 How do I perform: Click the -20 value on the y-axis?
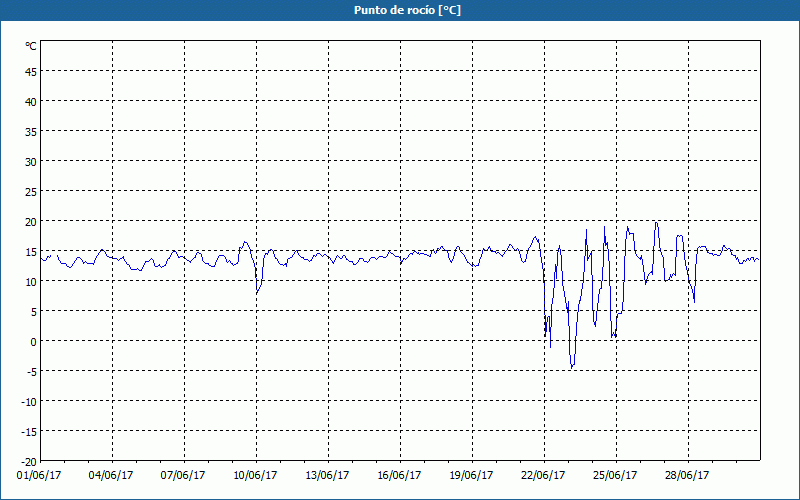(x=29, y=462)
